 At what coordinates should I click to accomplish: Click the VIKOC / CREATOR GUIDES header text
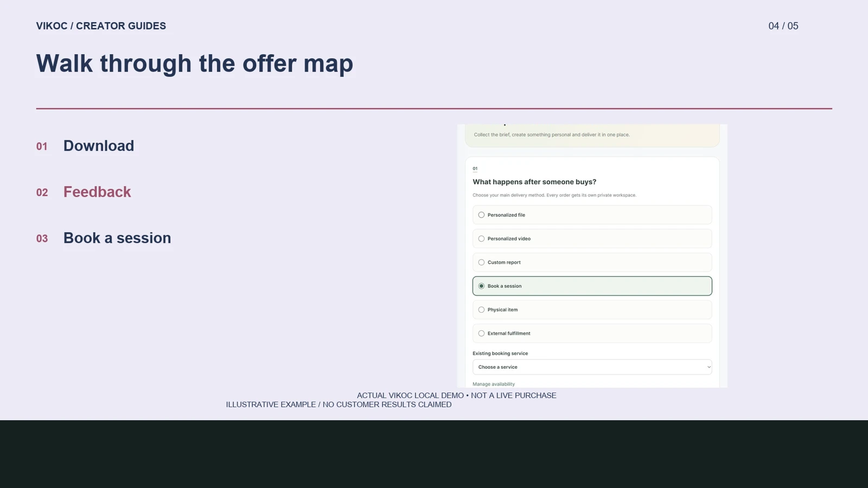(x=101, y=26)
